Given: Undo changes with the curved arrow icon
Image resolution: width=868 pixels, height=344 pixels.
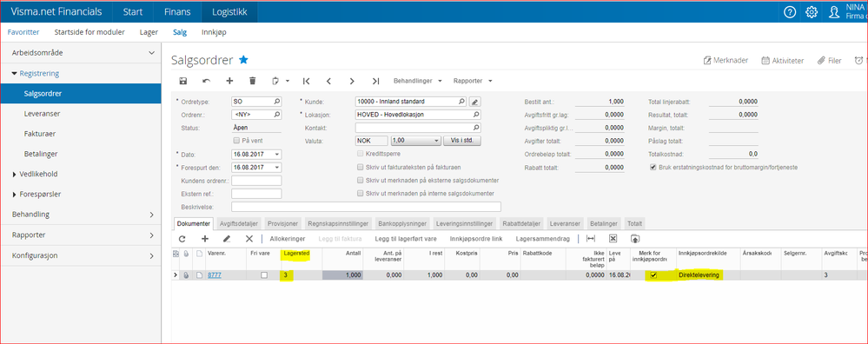Looking at the screenshot, I should [x=207, y=81].
